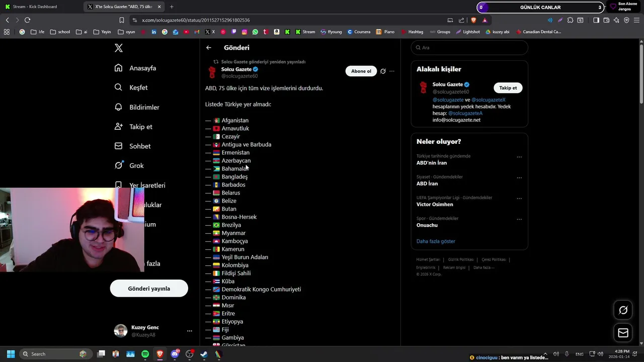Close the Solcu Gazete X tab
The image size is (644, 362).
159,7
